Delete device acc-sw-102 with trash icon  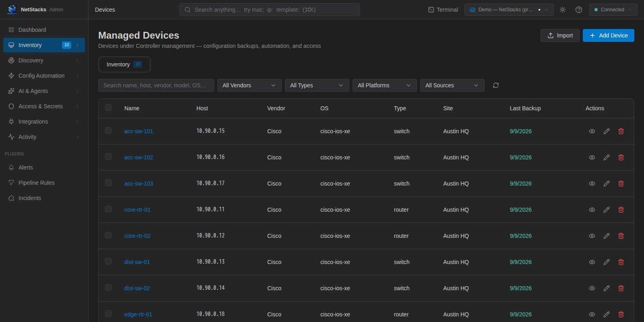[621, 157]
